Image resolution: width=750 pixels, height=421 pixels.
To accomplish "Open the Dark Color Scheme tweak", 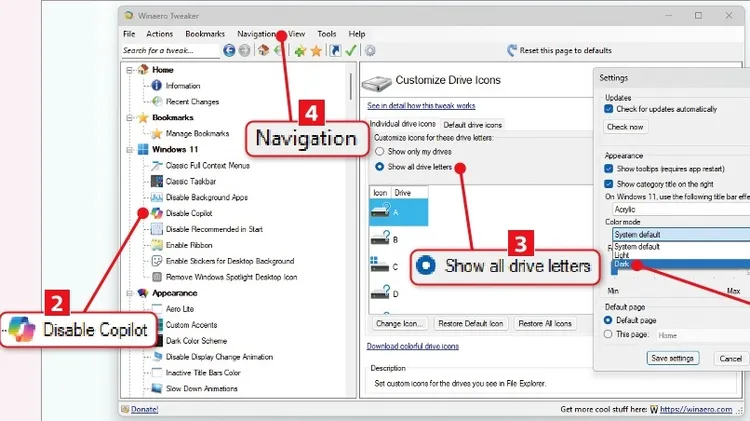I will click(199, 340).
